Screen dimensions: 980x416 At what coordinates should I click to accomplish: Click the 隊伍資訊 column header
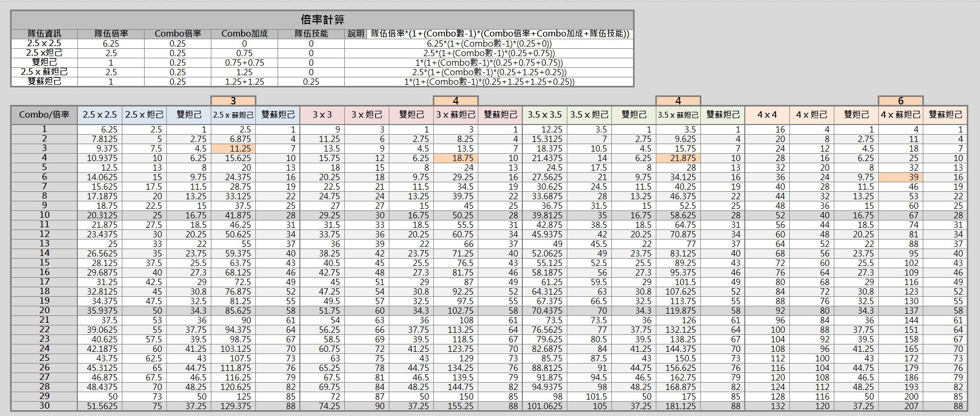point(44,33)
